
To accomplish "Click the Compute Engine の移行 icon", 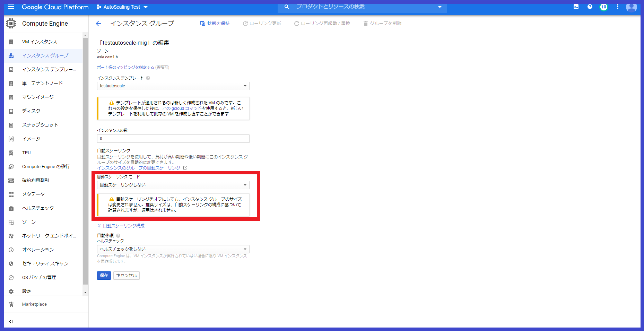I will 11,167.
